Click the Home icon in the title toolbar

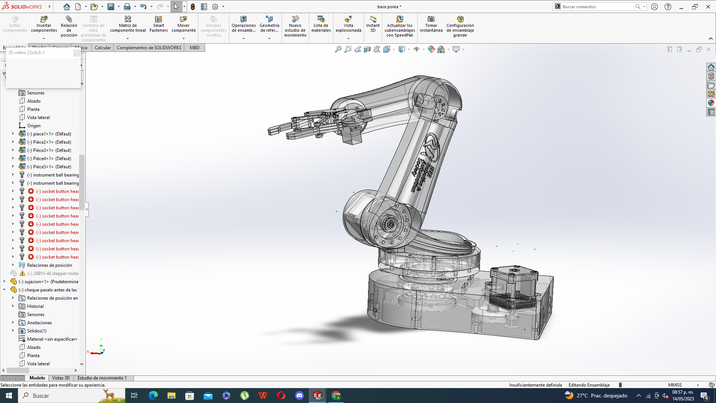pos(67,7)
